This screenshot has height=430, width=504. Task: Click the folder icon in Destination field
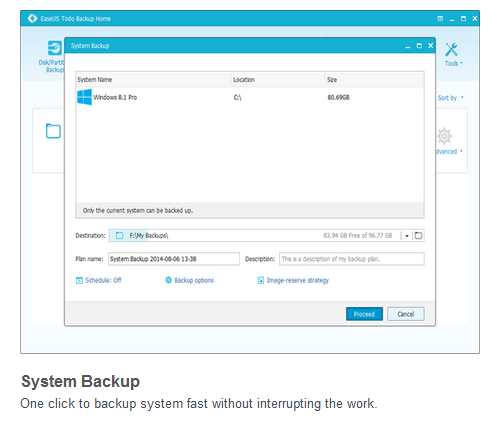(119, 236)
